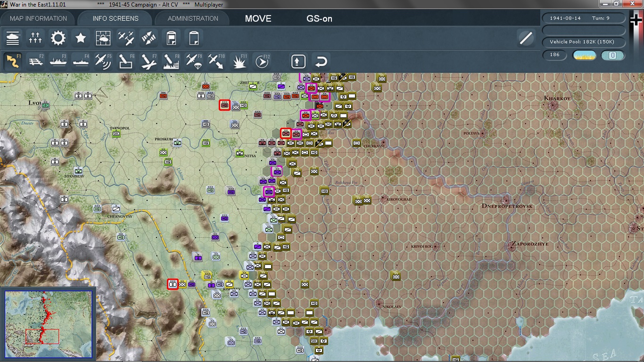Select Bomb city F8 icon

[x=172, y=61]
